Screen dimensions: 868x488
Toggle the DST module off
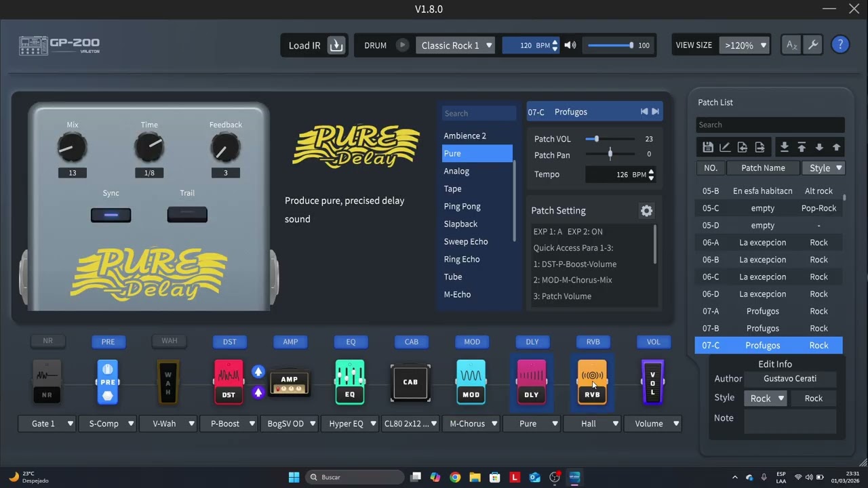click(229, 342)
